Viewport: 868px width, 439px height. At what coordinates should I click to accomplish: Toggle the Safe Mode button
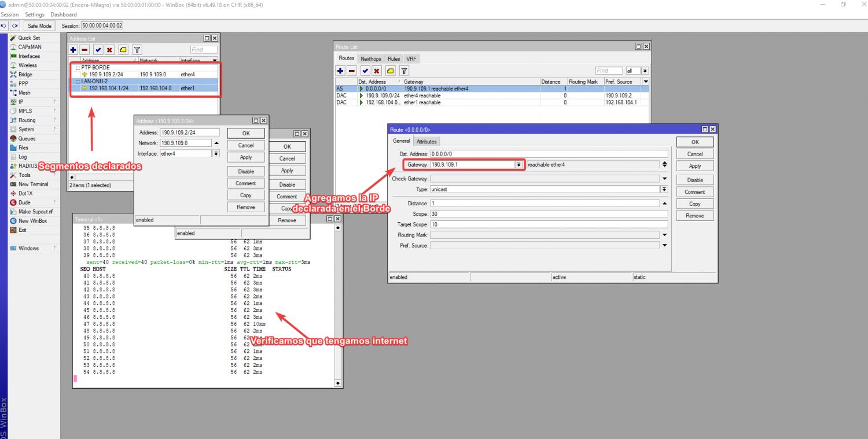[x=39, y=25]
